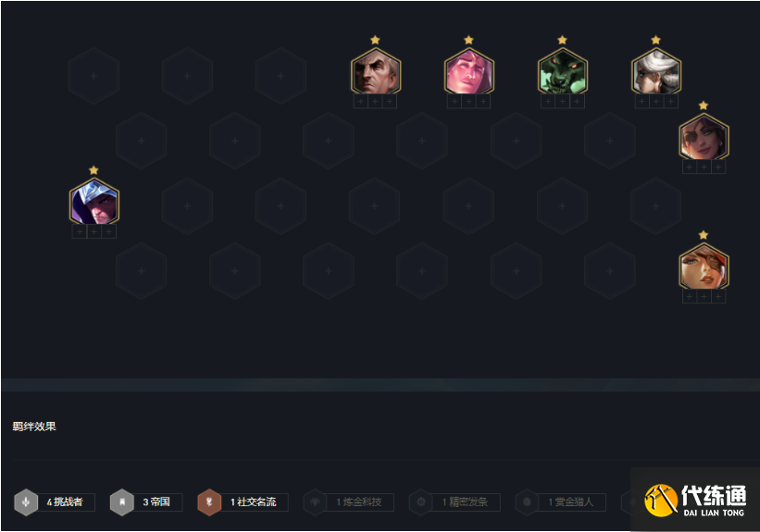
Task: Add item in Talon's first item slot
Action: [80, 231]
